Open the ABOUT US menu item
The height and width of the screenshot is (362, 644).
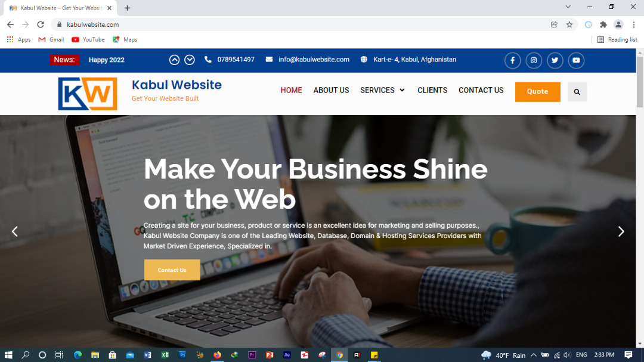coord(331,90)
